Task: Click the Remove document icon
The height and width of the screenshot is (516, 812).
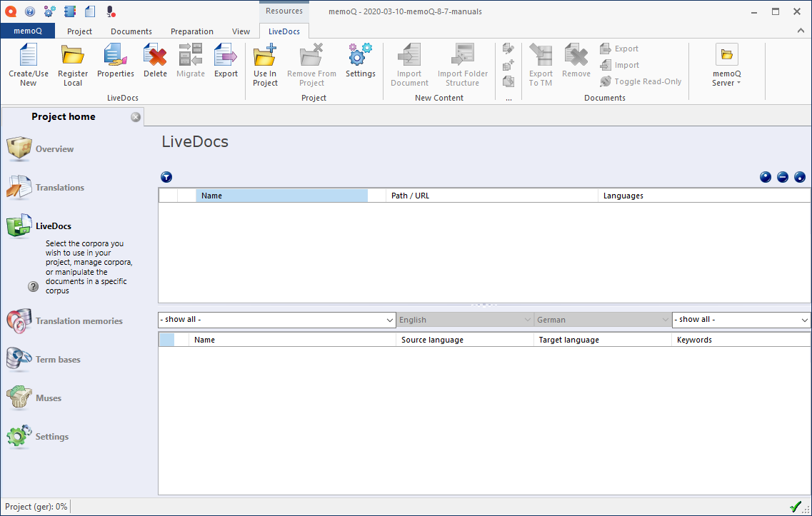Action: (576, 61)
